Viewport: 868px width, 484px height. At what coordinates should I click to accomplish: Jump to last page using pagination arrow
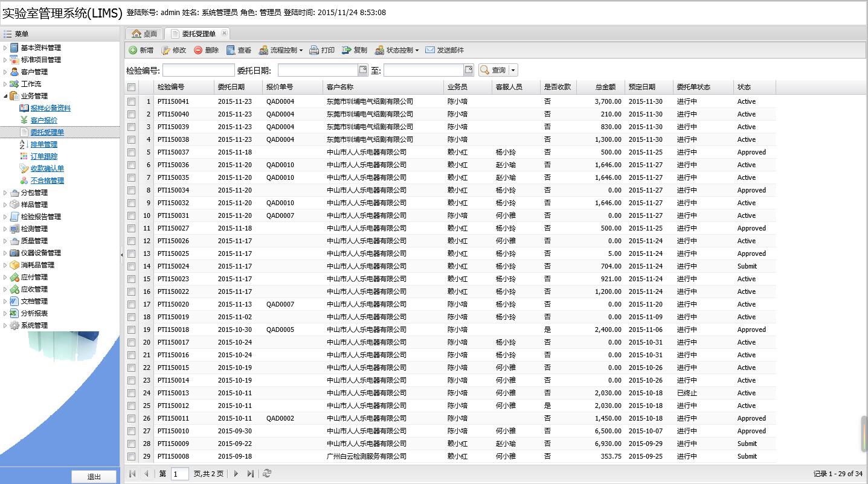point(250,474)
